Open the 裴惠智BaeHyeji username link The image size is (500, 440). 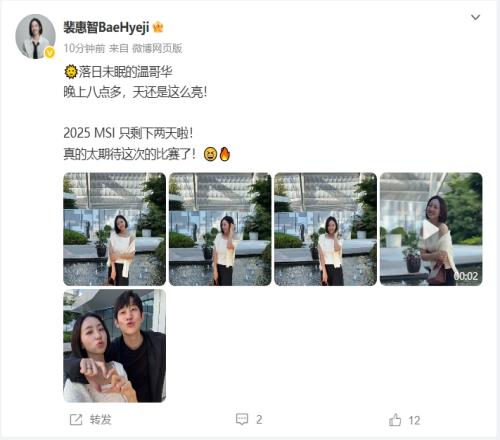106,27
